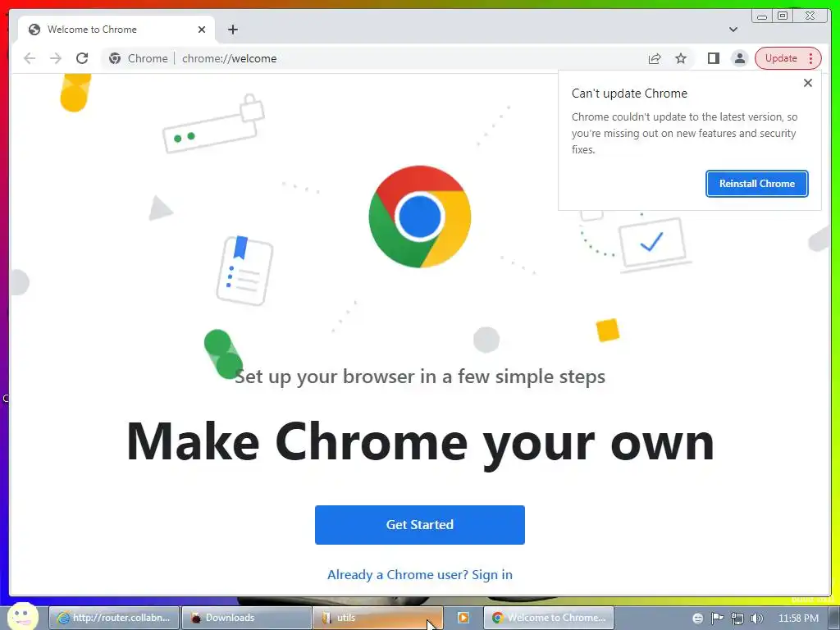Open the media player taskbar icon

(x=463, y=618)
